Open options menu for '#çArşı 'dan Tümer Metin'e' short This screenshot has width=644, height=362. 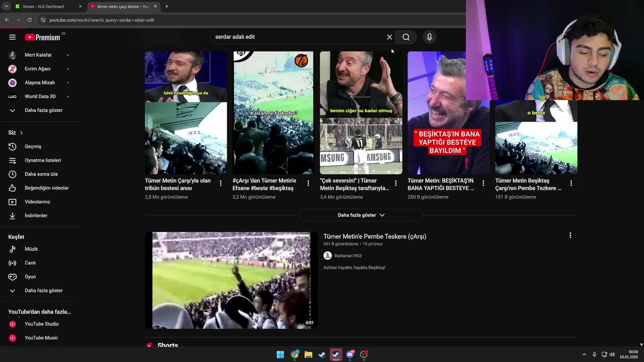tap(308, 184)
